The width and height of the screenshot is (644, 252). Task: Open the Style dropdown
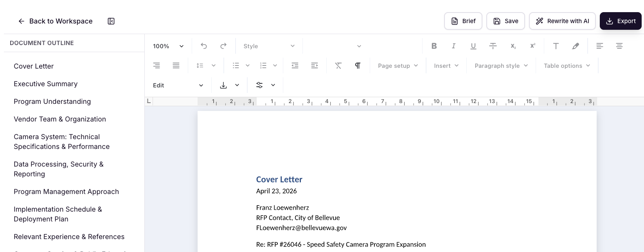(269, 46)
